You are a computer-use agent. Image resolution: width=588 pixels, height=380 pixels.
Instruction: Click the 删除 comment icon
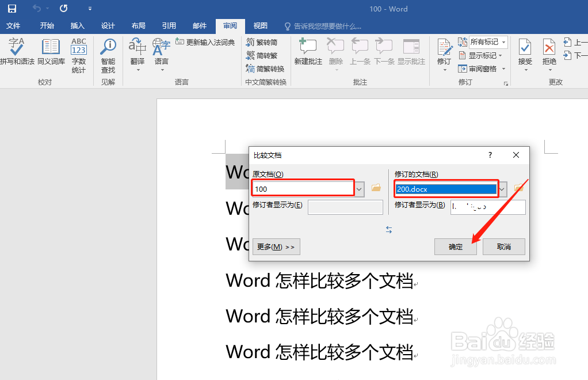tap(335, 47)
